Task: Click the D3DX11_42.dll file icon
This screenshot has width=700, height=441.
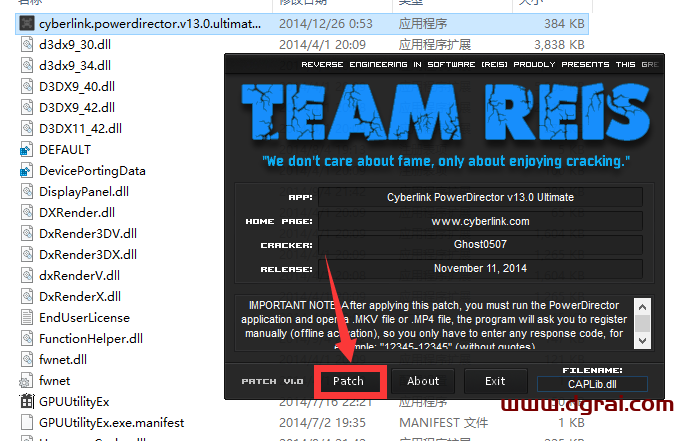Action: pyautogui.click(x=27, y=128)
